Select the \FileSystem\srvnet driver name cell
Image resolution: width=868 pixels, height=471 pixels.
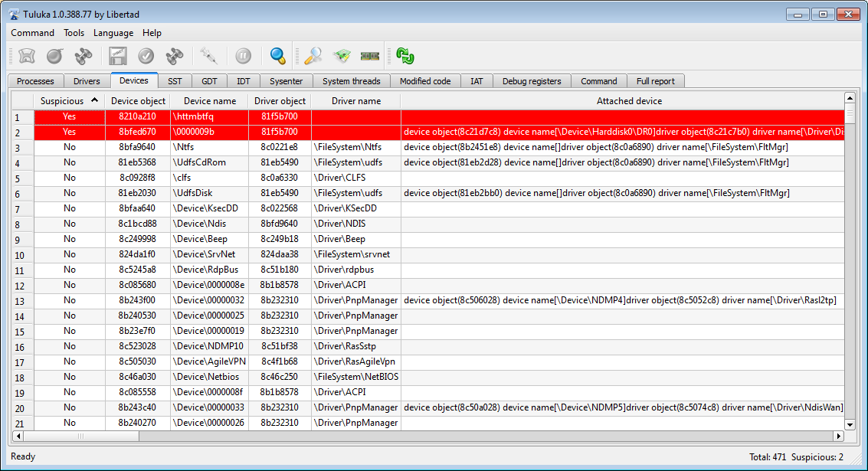356,254
